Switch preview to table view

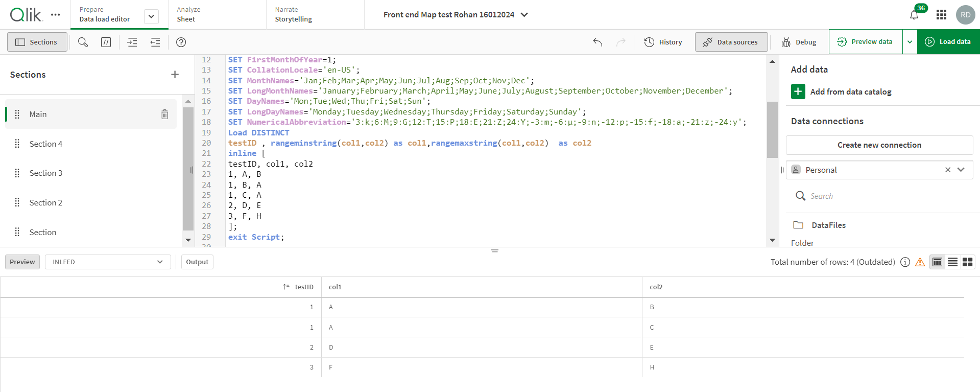coord(937,262)
